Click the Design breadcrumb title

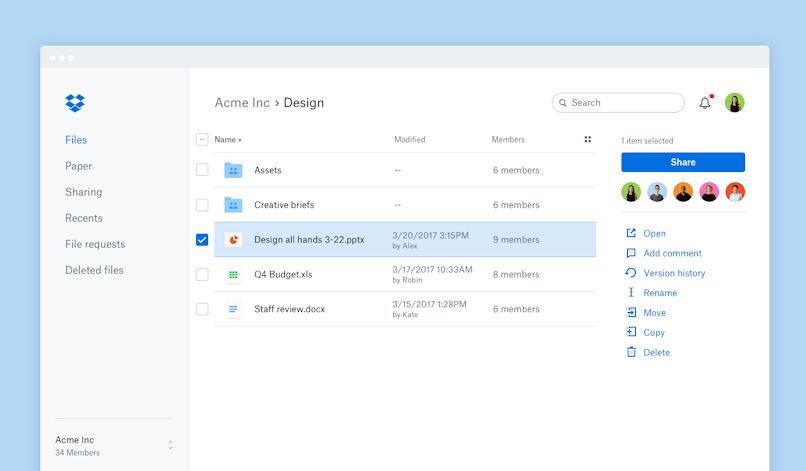pos(304,103)
